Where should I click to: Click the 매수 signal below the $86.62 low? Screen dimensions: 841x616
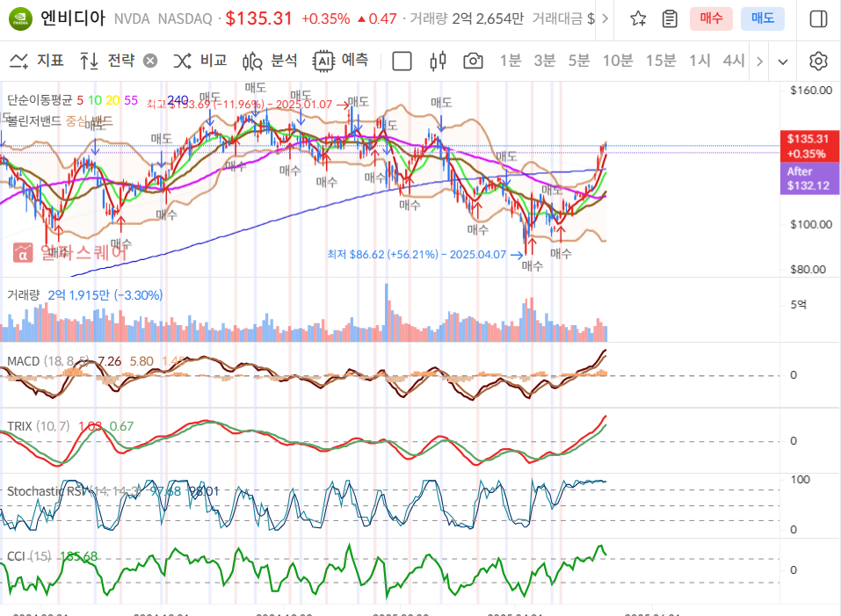pyautogui.click(x=532, y=265)
